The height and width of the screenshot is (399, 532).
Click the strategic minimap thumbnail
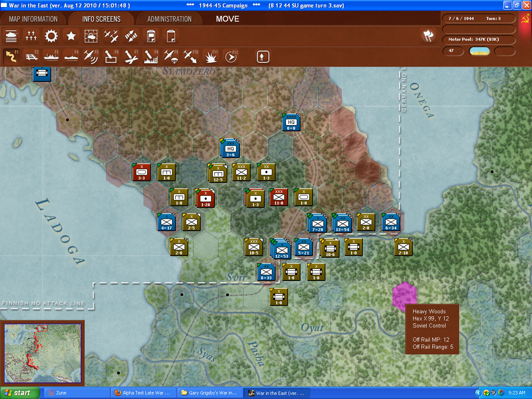42,353
